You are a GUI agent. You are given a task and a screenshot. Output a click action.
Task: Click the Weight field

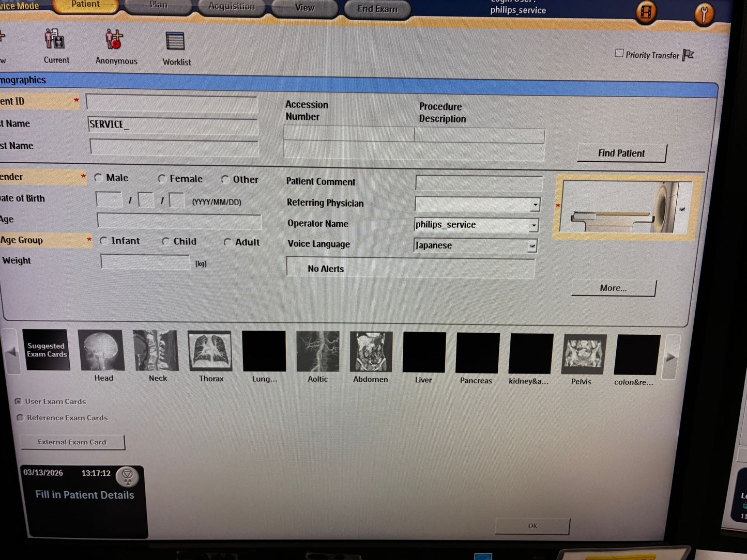point(146,262)
